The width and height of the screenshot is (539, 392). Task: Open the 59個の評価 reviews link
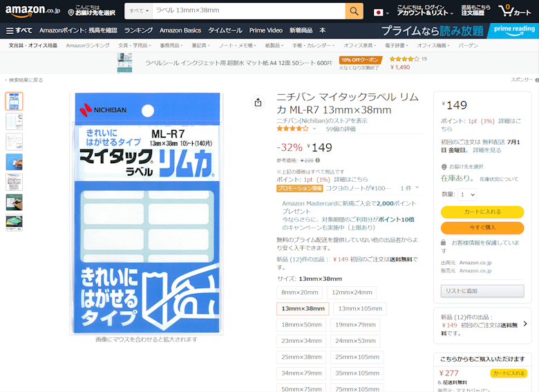[x=341, y=129]
